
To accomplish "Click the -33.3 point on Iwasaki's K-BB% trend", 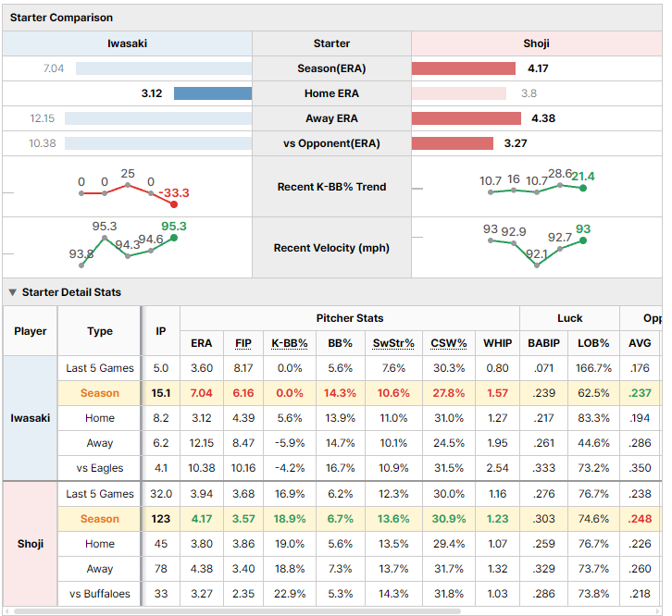I will [174, 204].
